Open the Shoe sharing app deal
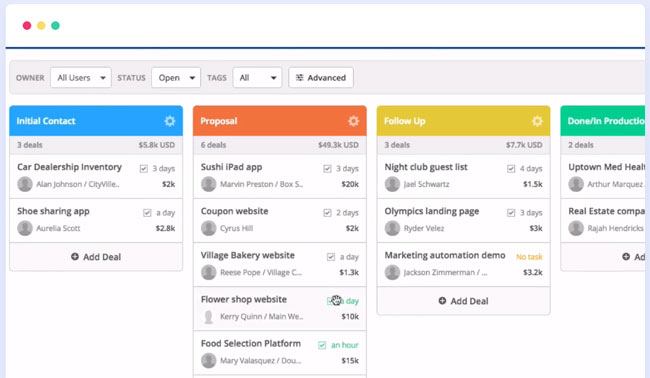The image size is (650, 378). coord(53,211)
